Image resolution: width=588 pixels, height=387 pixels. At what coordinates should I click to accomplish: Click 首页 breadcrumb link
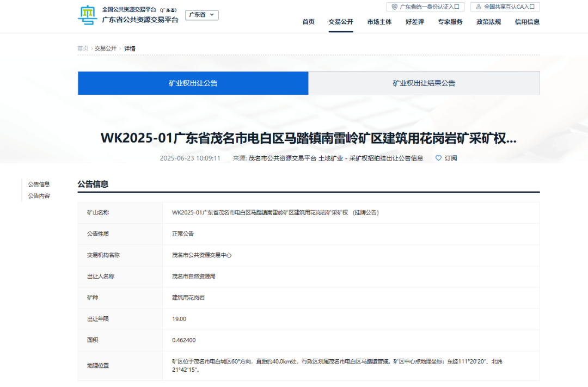83,48
